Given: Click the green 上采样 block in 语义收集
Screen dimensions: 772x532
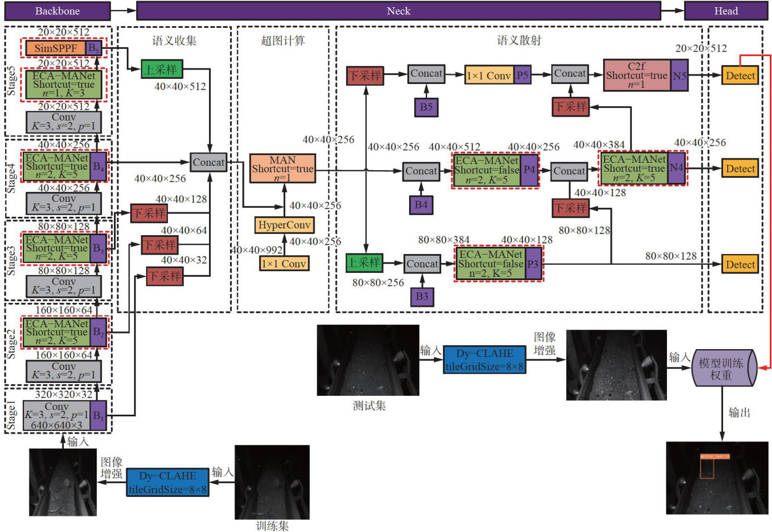Looking at the screenshot, I should 161,69.
